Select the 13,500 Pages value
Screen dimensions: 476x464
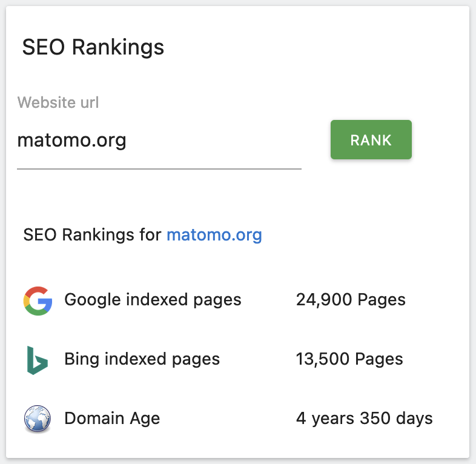pyautogui.click(x=349, y=359)
